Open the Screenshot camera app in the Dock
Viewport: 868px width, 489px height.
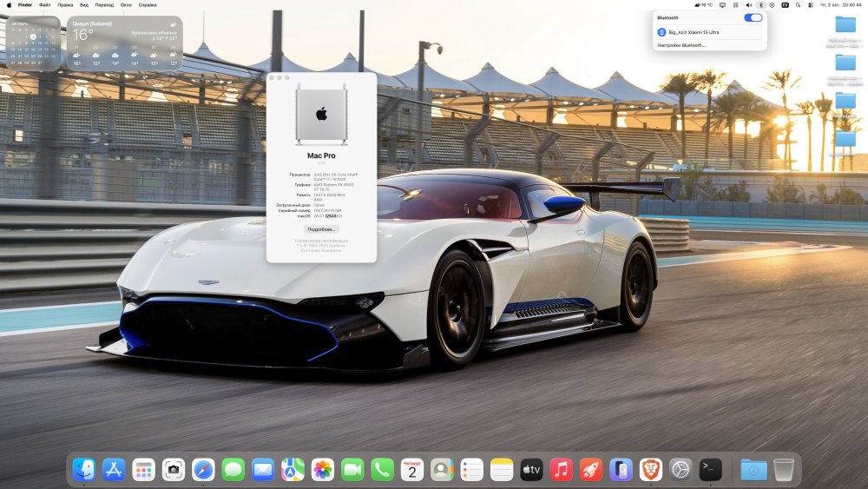[x=174, y=470]
